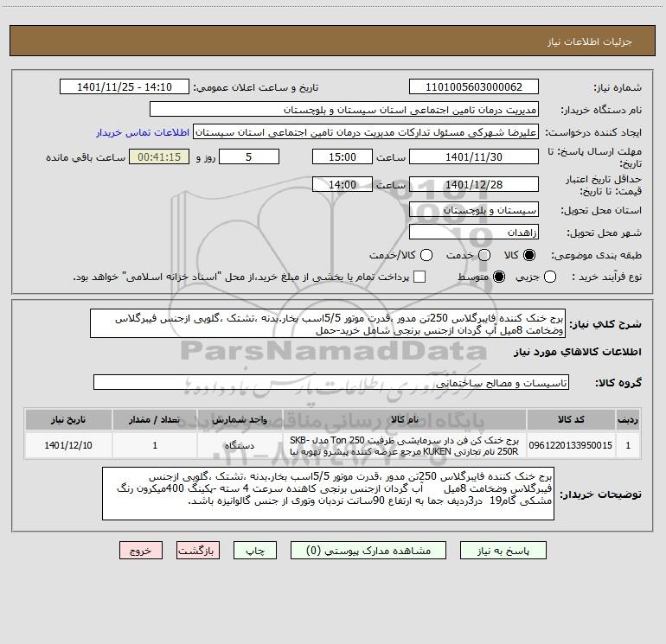This screenshot has height=644, width=666.
Task: Click the پاسخ به نیاز button
Action: click(503, 551)
